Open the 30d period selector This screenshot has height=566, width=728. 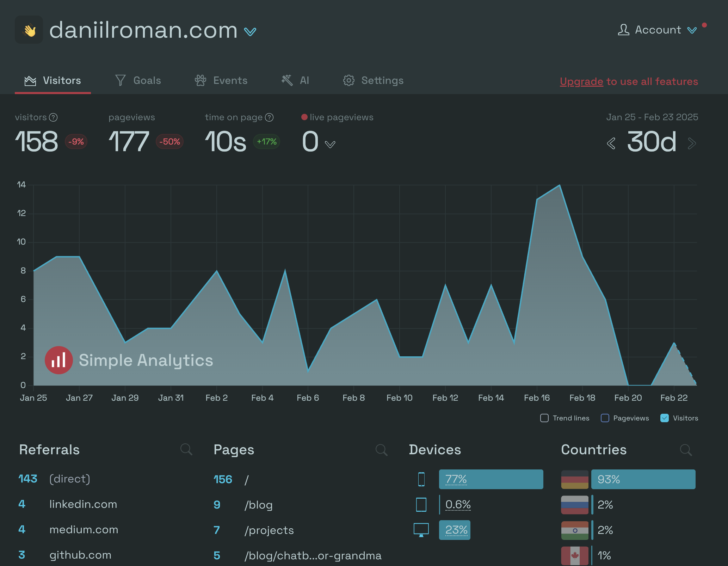click(652, 142)
